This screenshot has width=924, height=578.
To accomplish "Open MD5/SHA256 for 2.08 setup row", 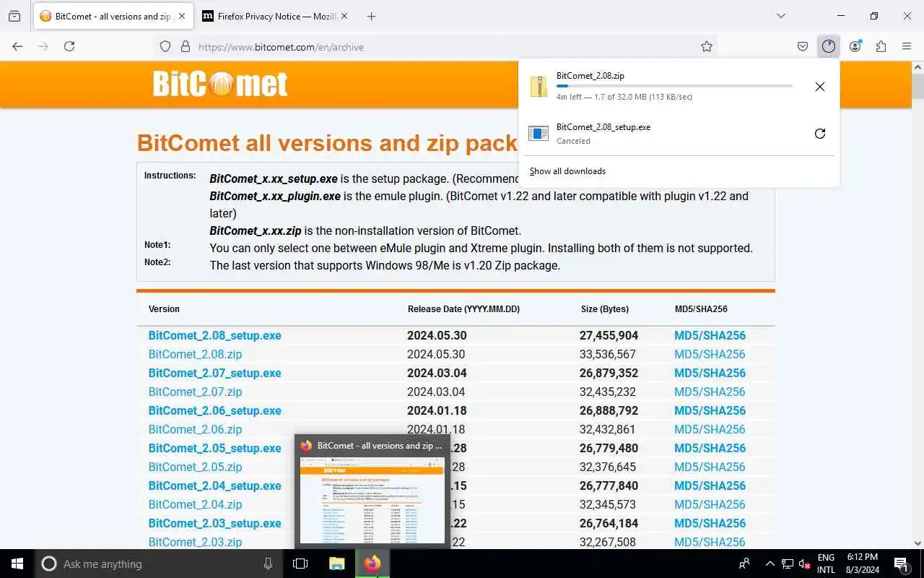I will click(x=710, y=335).
